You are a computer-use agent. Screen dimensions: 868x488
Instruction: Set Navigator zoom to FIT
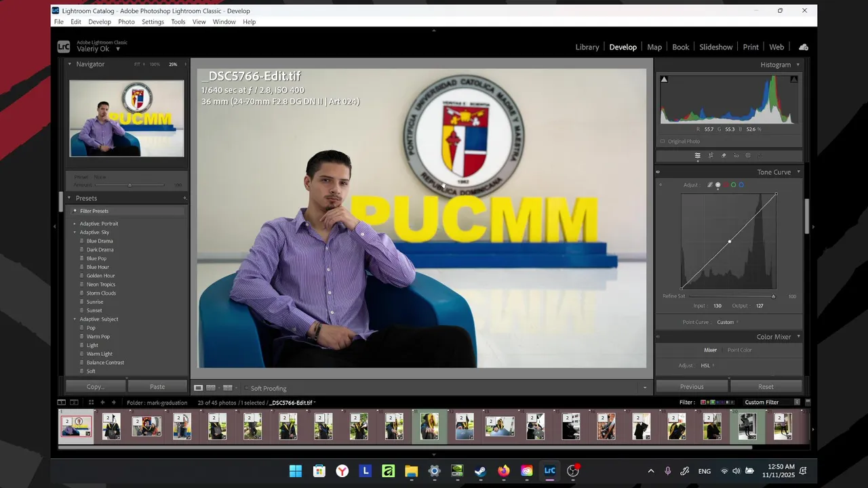[138, 64]
